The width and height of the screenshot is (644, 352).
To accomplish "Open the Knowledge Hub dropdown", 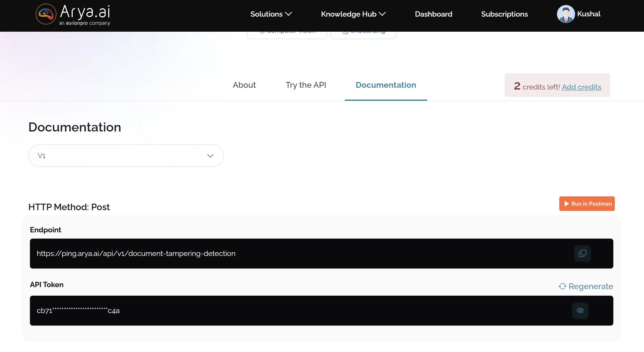I will tap(353, 14).
